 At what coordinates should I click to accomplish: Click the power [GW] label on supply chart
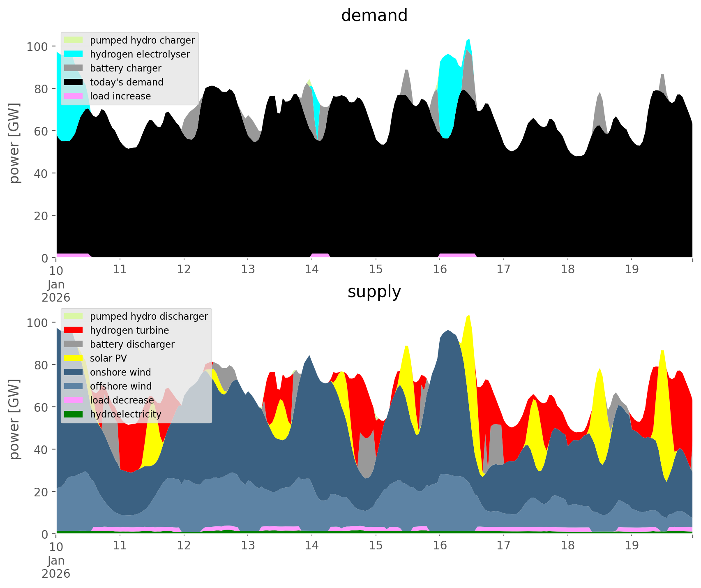click(14, 419)
